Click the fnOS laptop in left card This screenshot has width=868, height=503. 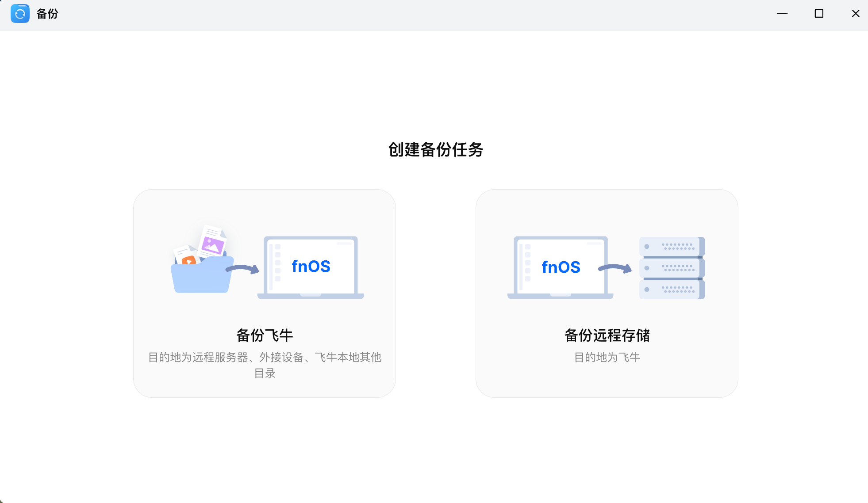311,267
